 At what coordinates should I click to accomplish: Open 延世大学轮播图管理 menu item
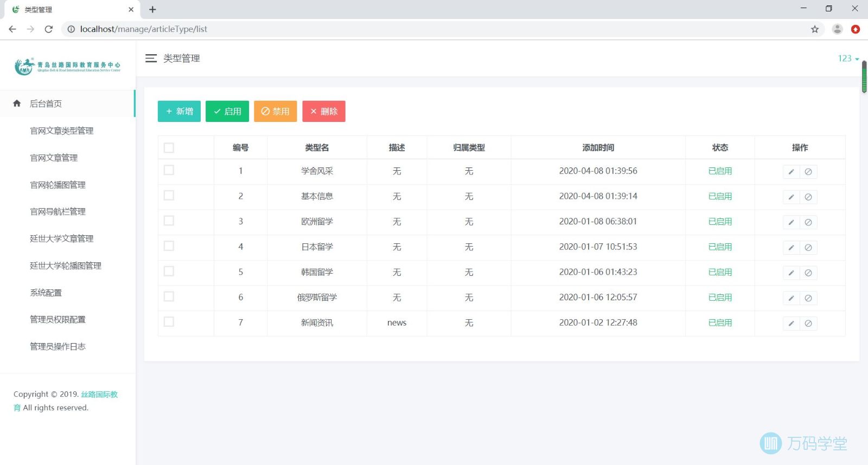click(66, 266)
